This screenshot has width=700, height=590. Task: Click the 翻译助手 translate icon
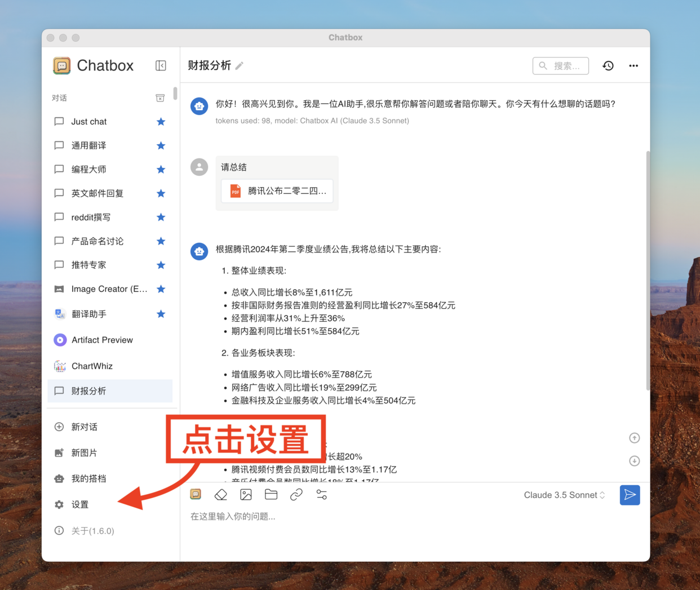coord(60,314)
